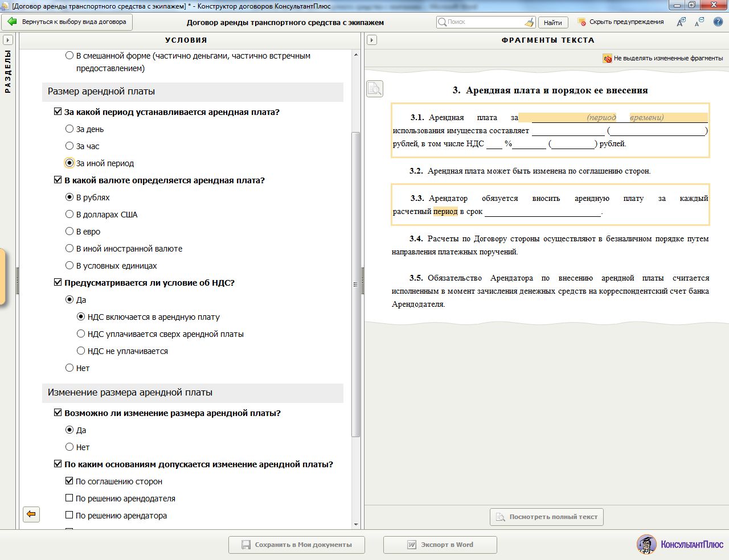This screenshot has height=560, width=729.
Task: Click Скрыть предупреждения
Action: coord(626,22)
